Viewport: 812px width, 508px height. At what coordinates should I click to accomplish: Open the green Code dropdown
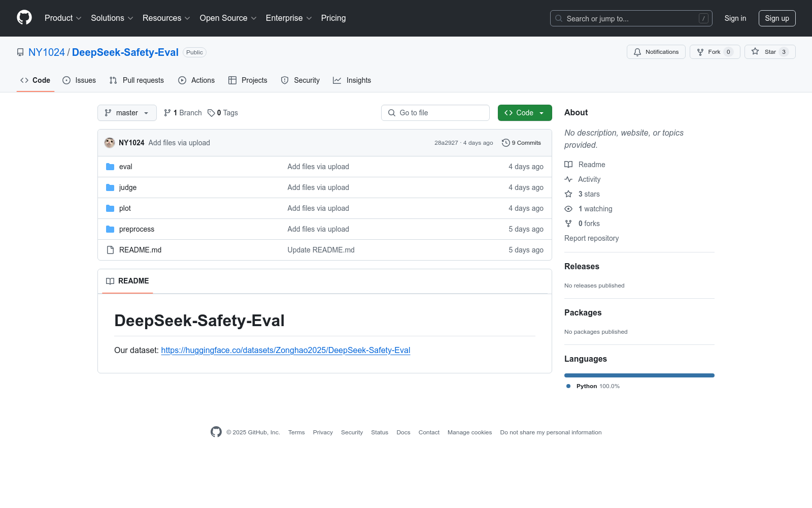tap(524, 113)
